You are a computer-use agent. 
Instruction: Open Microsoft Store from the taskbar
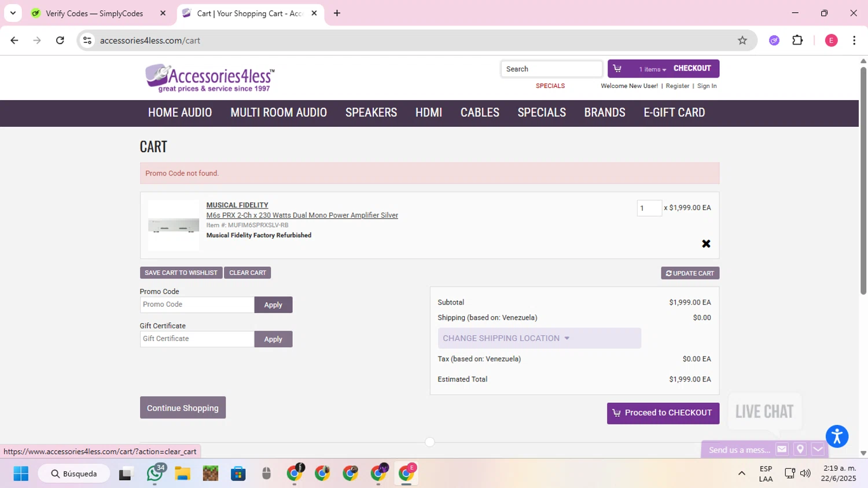point(238,474)
